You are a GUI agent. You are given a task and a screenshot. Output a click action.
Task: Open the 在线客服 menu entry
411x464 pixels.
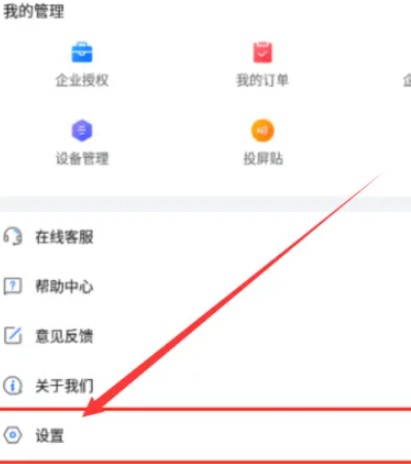pyautogui.click(x=205, y=237)
